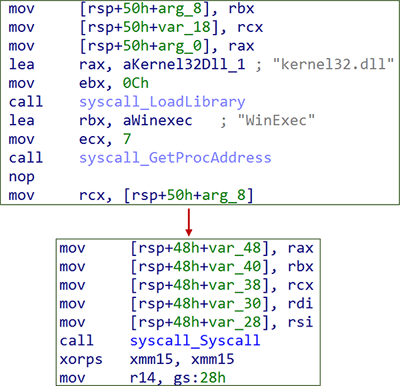Click the var_28 operand storing rsi
This screenshot has height=386, width=400.
click(x=235, y=322)
